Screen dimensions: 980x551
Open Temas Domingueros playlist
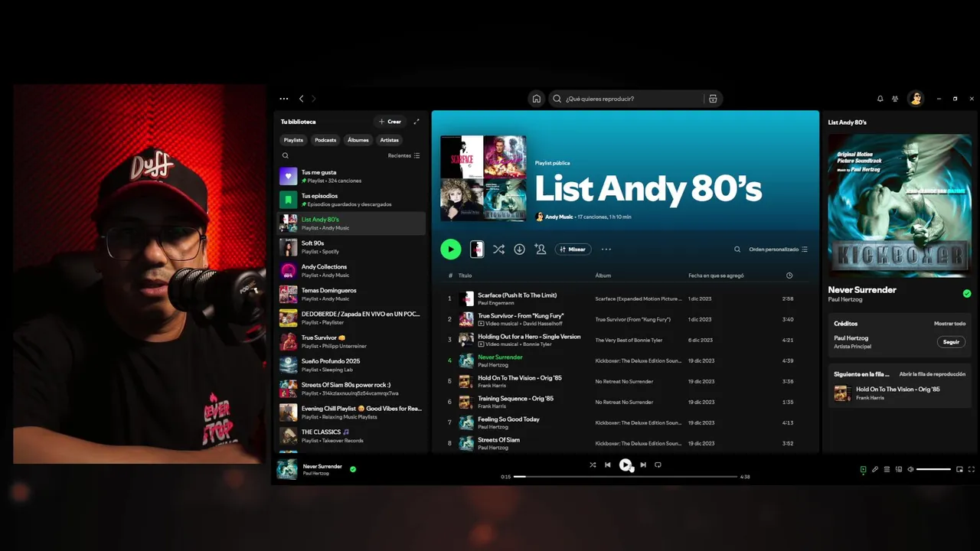tap(351, 295)
